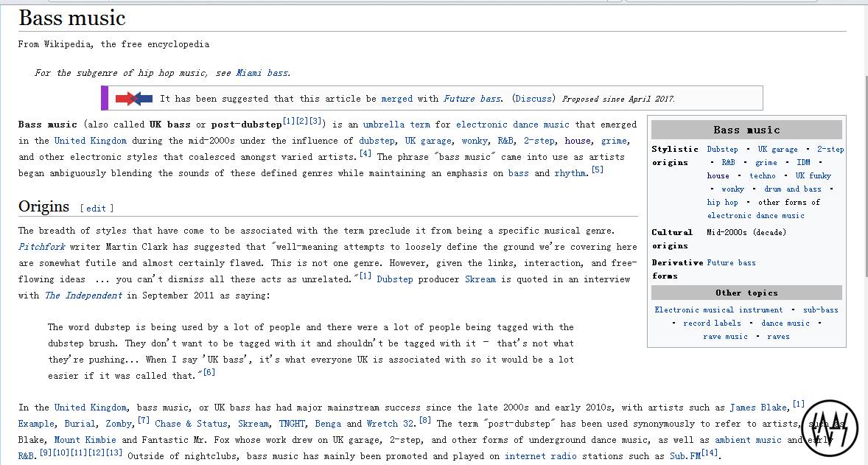Screen dimensions: 868x465
Task: Open 'Electronic musical instrument' link in Other topics
Action: tap(718, 310)
